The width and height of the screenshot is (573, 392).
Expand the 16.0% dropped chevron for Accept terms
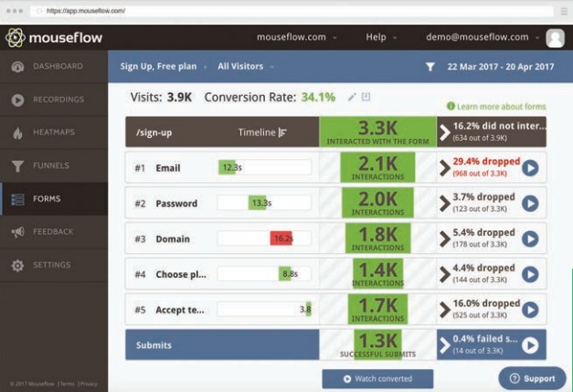(x=444, y=310)
